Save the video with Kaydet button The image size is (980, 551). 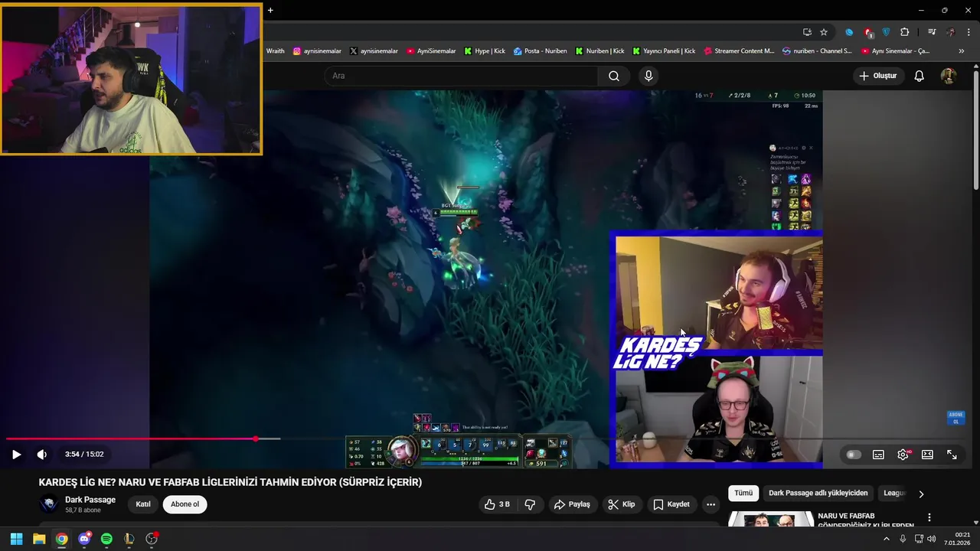pos(671,504)
